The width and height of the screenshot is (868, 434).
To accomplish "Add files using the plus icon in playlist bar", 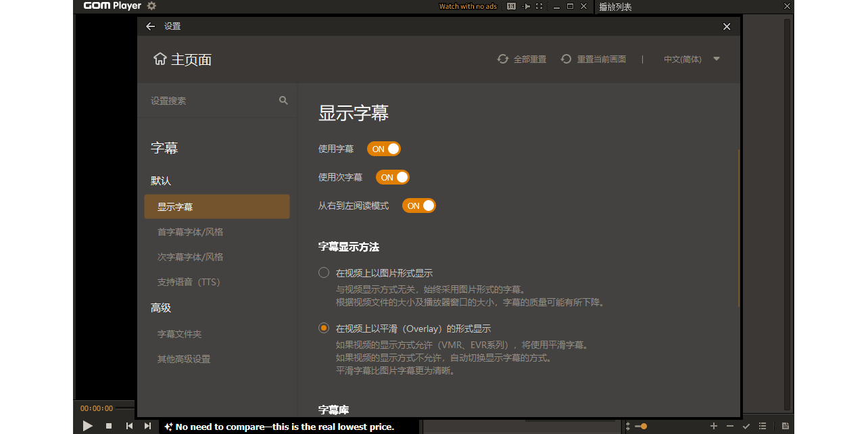I will pyautogui.click(x=713, y=427).
